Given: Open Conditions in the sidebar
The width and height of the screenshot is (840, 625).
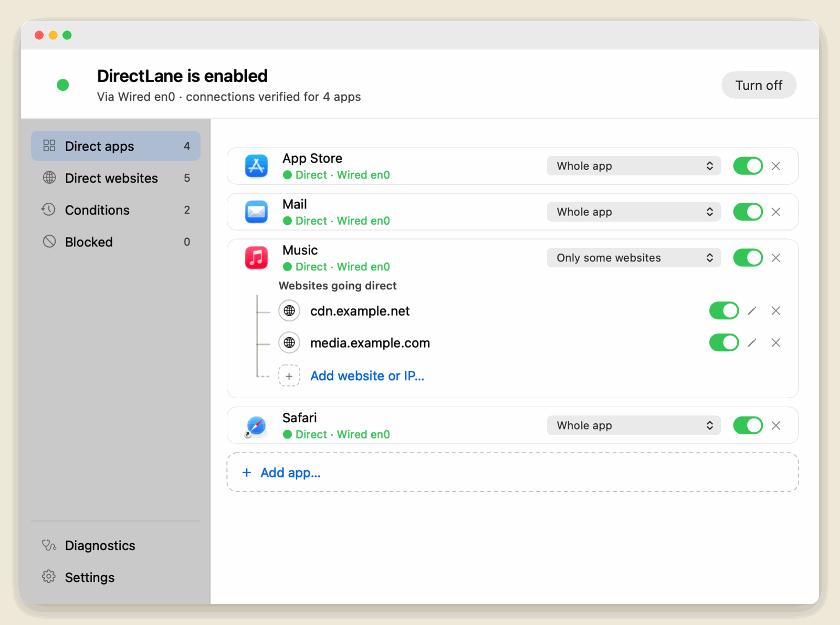Looking at the screenshot, I should point(115,210).
